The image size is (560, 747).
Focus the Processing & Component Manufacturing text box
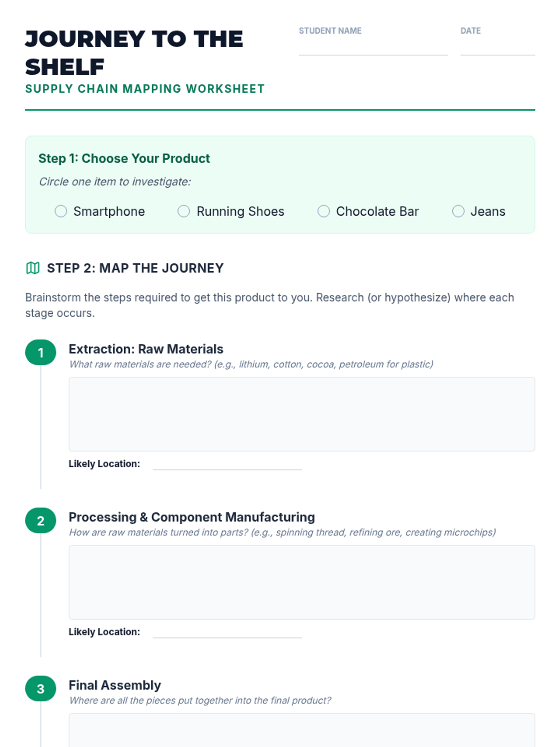(x=301, y=582)
